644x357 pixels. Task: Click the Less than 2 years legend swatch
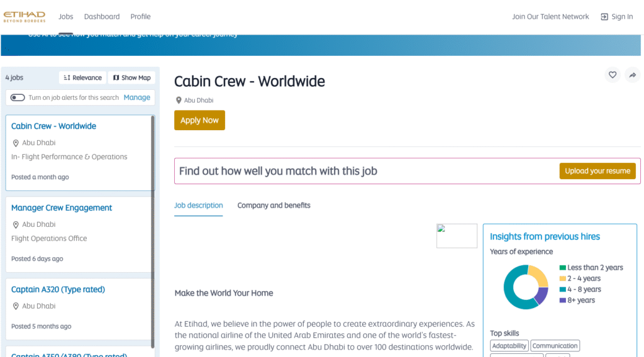click(563, 268)
